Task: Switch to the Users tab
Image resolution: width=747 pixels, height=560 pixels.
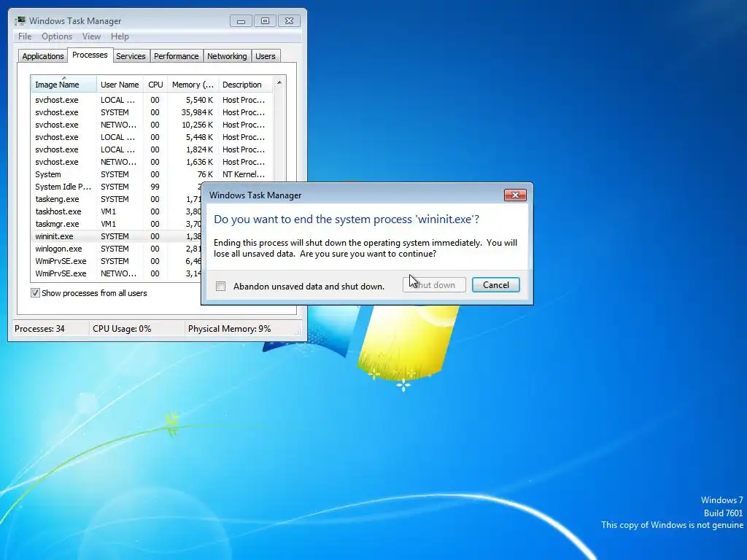Action: 266,56
